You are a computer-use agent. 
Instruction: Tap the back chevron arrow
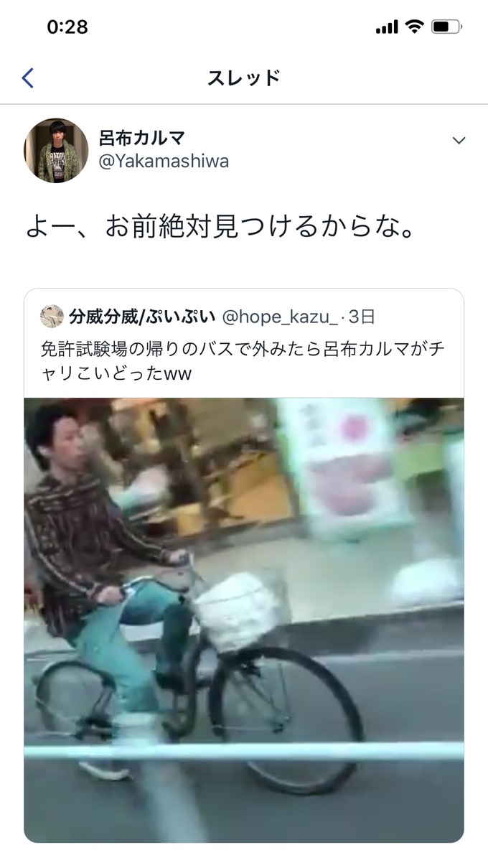pyautogui.click(x=28, y=78)
